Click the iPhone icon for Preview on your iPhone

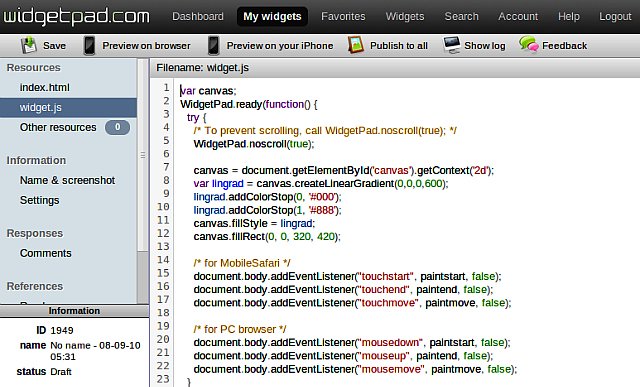click(x=213, y=45)
